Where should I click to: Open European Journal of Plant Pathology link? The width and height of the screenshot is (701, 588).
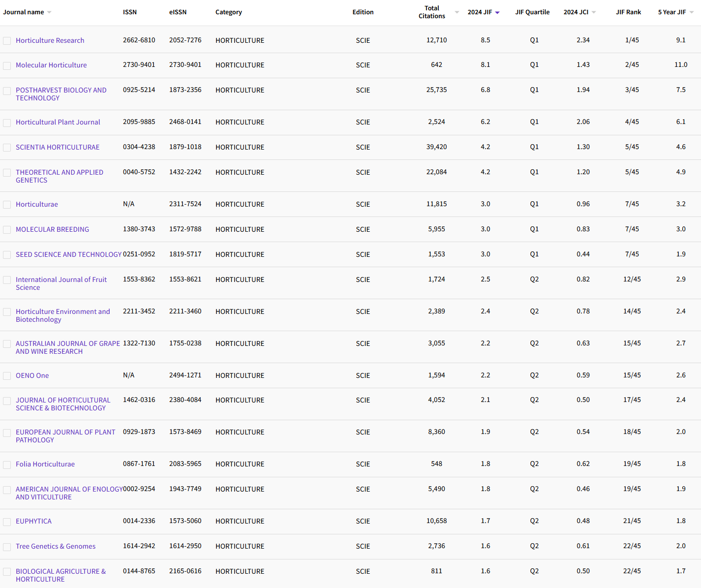65,436
